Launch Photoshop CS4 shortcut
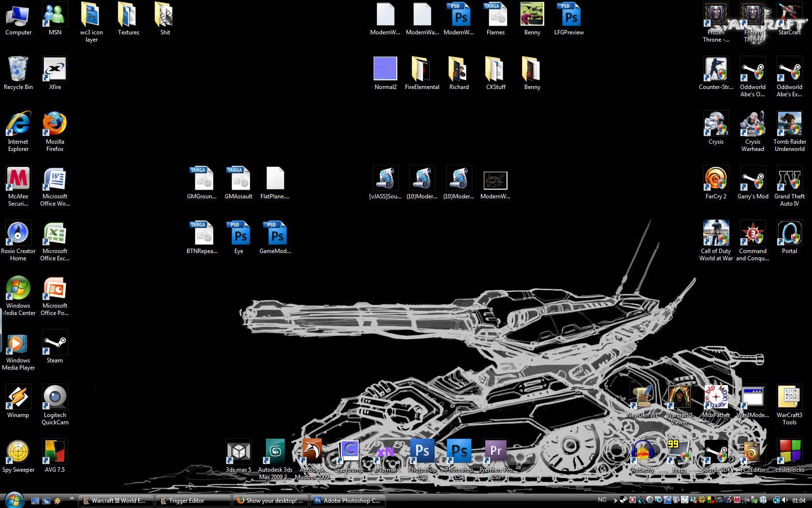The height and width of the screenshot is (508, 812). coord(459,460)
